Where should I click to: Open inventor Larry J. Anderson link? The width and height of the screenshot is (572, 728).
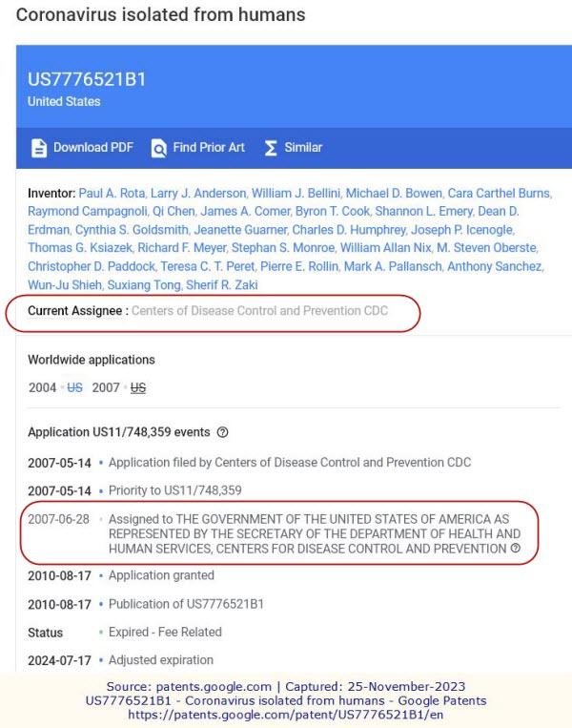coord(198,193)
